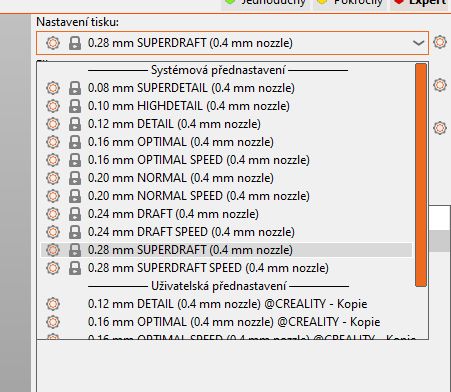The image size is (451, 392).
Task: Click the cog icon beside user 0.12 mm DETAIL Kopie
Action: (53, 304)
